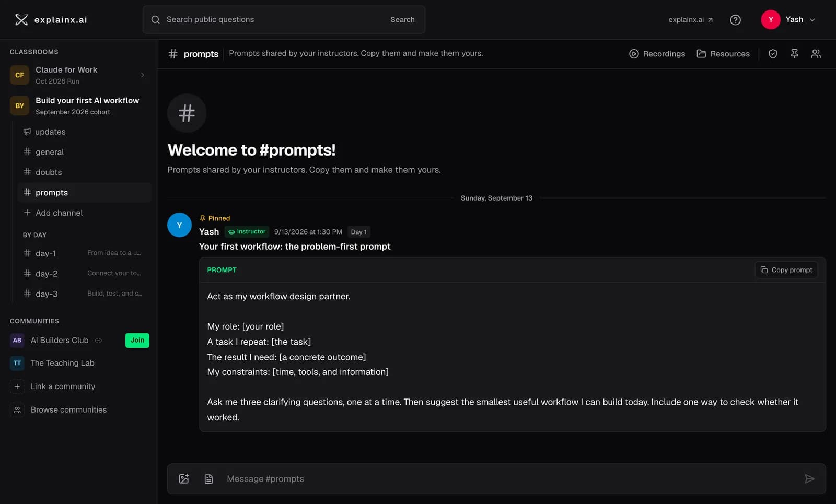Open the doubts channel
Viewport: 836px width, 504px height.
tap(84, 172)
